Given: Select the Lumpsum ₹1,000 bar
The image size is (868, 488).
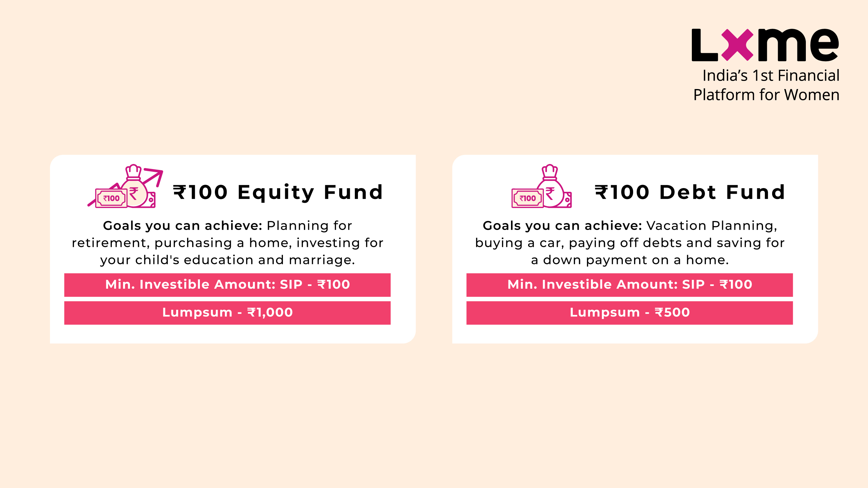Looking at the screenshot, I should pyautogui.click(x=227, y=313).
